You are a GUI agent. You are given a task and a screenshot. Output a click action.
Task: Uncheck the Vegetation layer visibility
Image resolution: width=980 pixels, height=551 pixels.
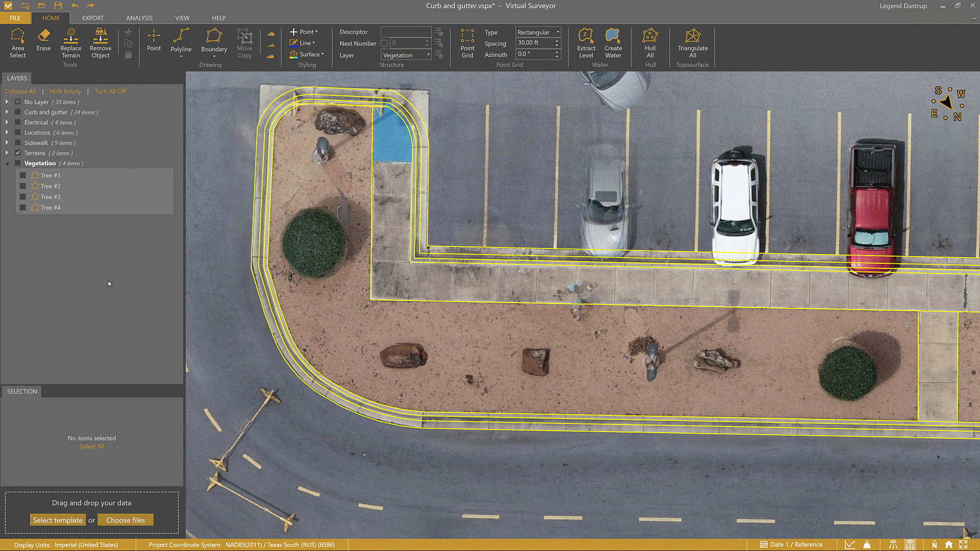(x=17, y=163)
